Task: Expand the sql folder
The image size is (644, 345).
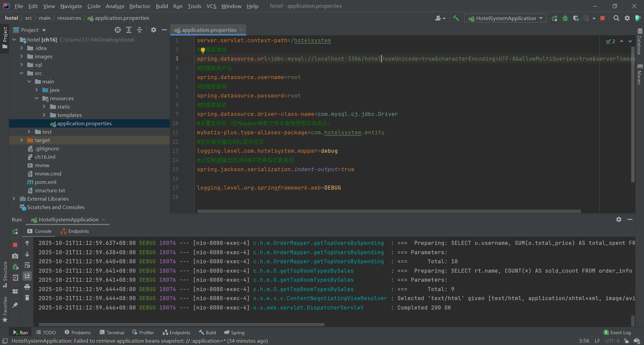Action: tap(21, 65)
